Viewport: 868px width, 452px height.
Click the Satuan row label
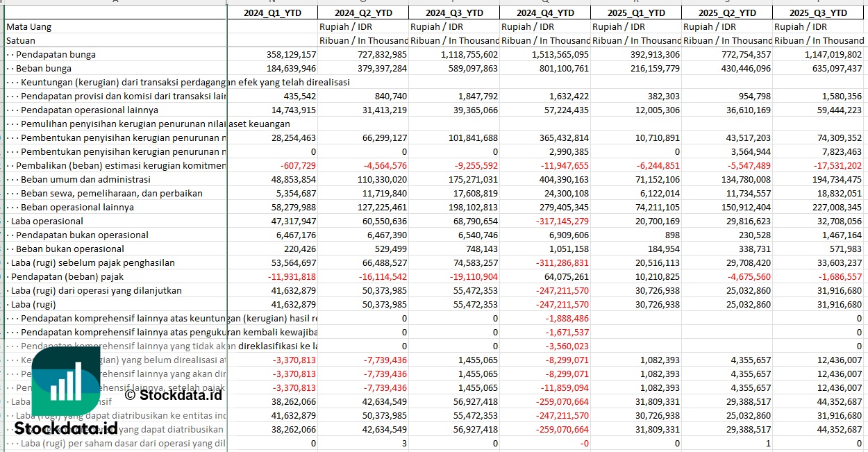[x=21, y=40]
